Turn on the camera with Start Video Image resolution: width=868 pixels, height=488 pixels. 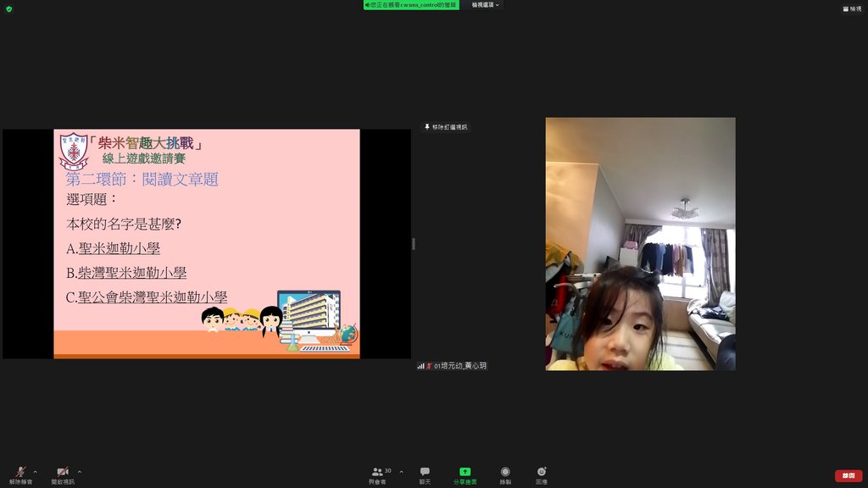coord(62,472)
